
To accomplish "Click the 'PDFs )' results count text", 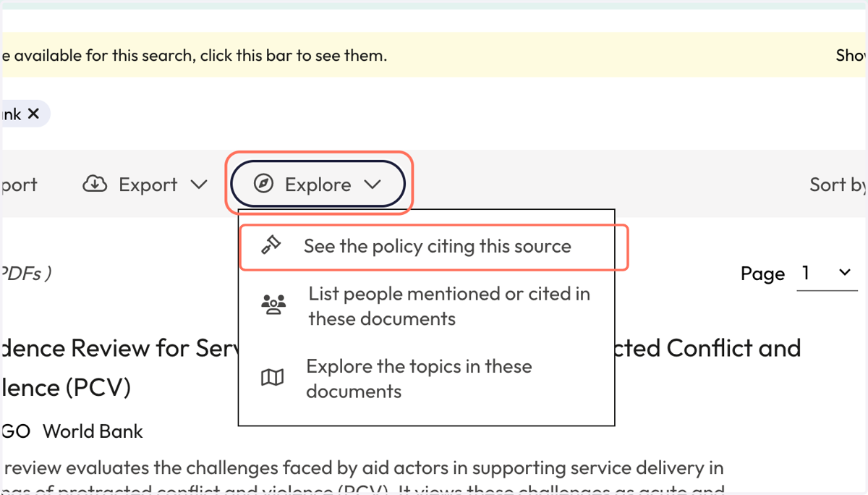I will (x=26, y=273).
